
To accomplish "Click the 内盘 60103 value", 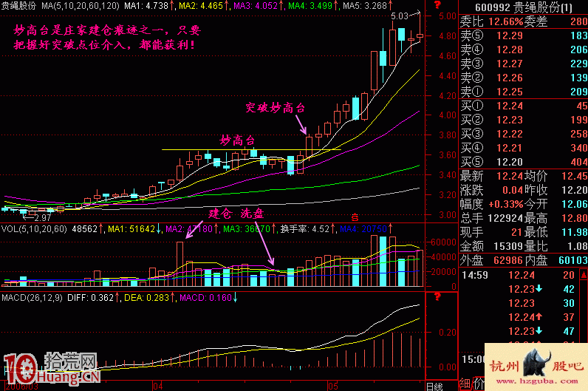I will 573,260.
